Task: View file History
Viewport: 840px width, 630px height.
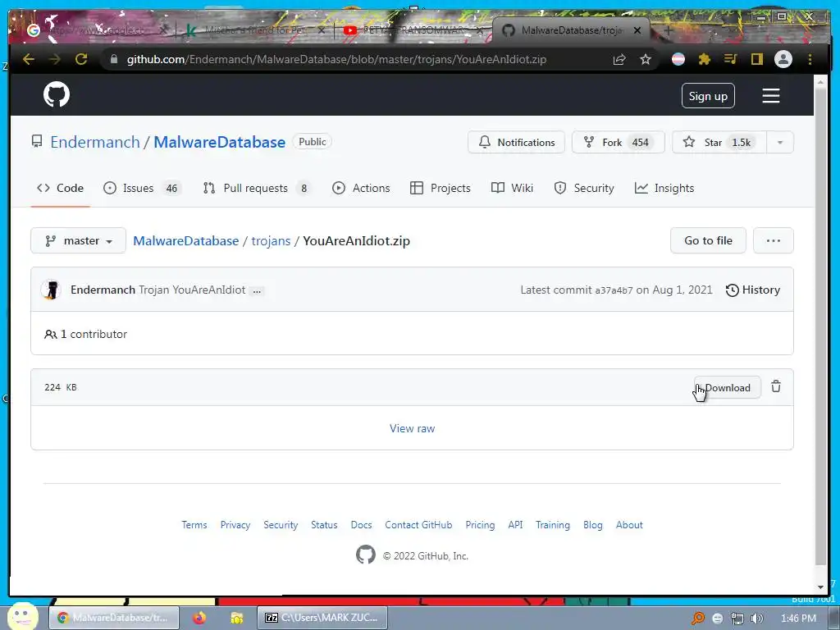Action: (753, 290)
